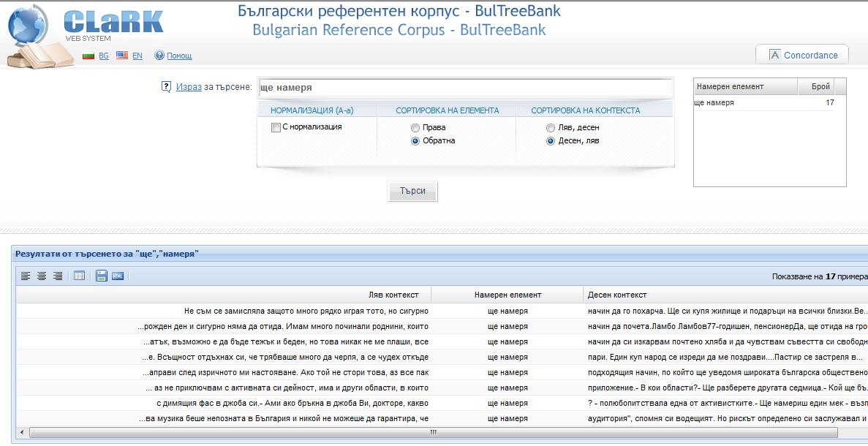Screen dimensions: 868x446
Task: Click 'Български референтен корпус - BulTreeBank' title
Action: point(399,10)
